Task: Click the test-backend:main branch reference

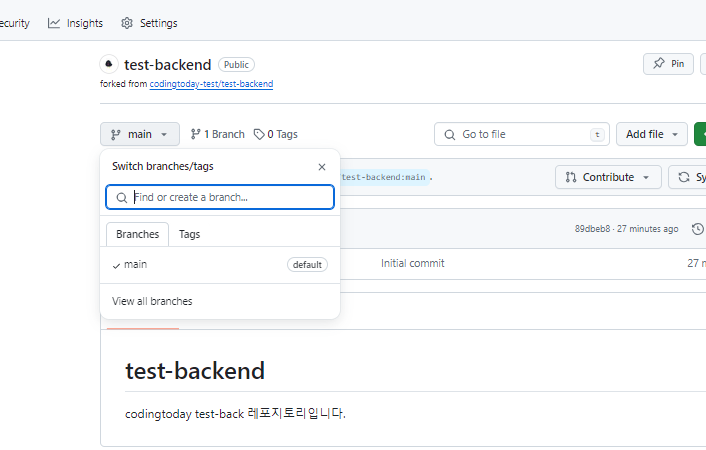Action: click(x=383, y=177)
